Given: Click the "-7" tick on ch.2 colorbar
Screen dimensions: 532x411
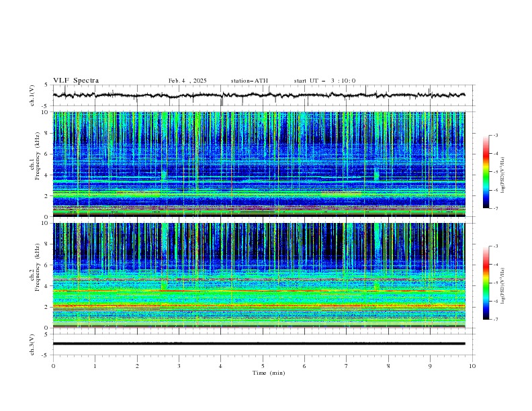Looking at the screenshot, I should coord(495,319).
